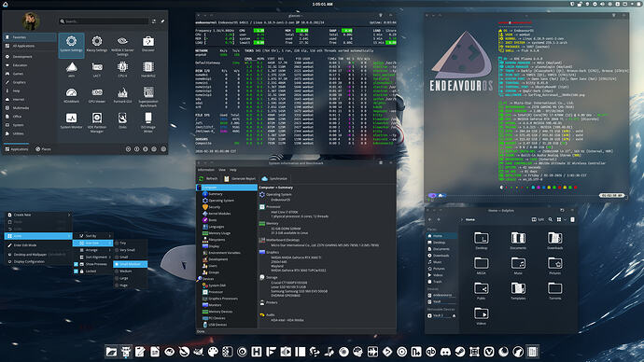Screen dimensions: 644x362
Task: Launch KDE Partition Manager
Action: coord(97,122)
